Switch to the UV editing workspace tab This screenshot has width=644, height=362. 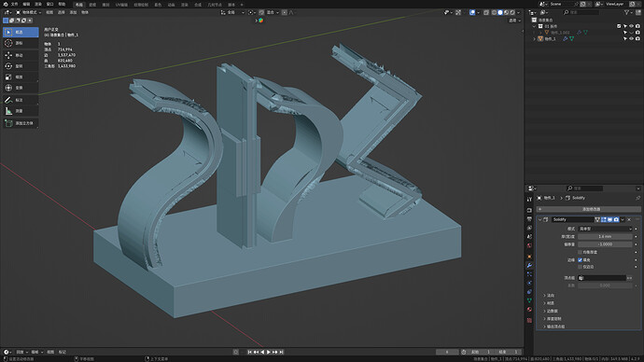[121, 5]
